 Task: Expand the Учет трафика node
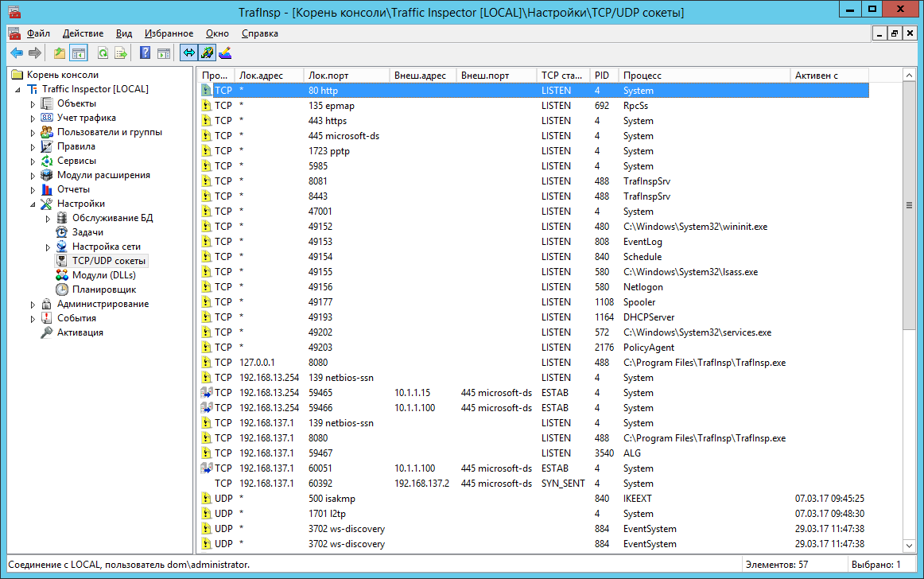[33, 118]
